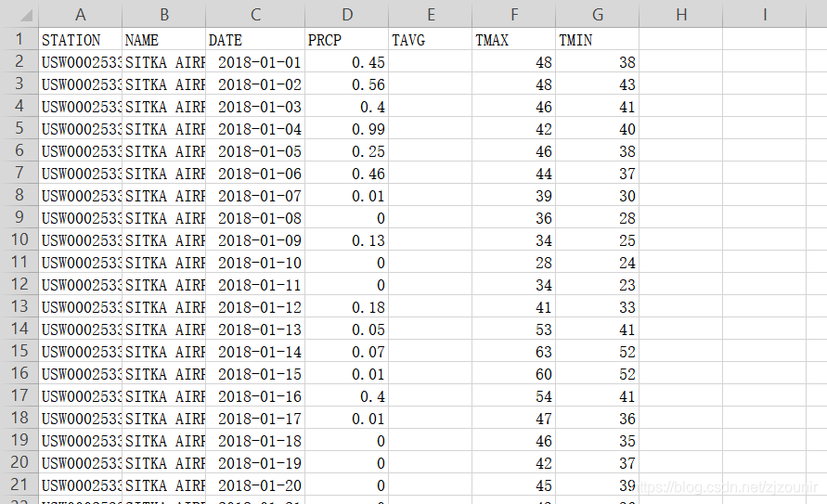
Task: Click the PRCP header cell
Action: click(x=346, y=40)
